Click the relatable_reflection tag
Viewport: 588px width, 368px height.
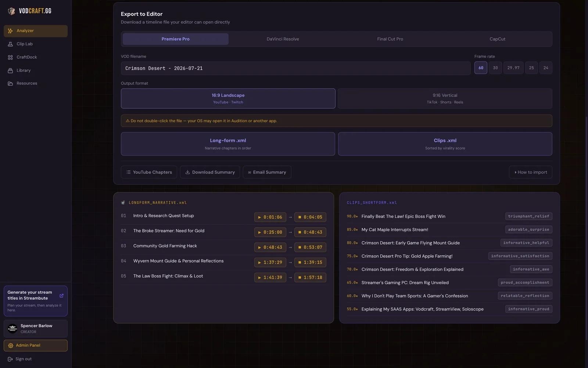(x=525, y=296)
